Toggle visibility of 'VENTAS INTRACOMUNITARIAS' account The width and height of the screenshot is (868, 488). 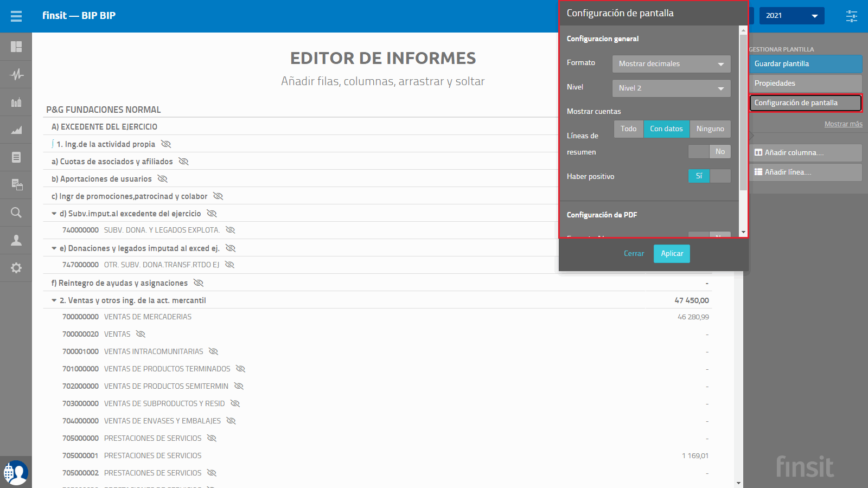point(213,351)
